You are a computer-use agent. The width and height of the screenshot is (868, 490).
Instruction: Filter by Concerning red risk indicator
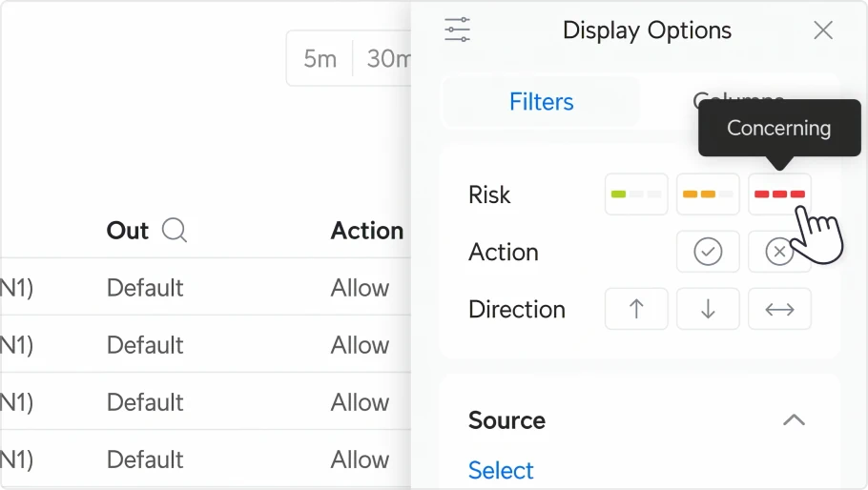tap(779, 194)
